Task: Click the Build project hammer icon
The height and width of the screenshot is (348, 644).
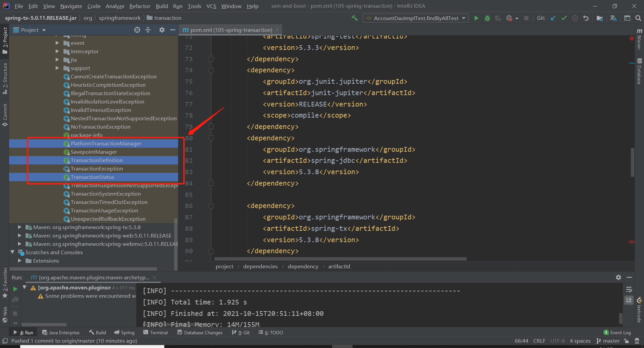Action: tap(355, 18)
